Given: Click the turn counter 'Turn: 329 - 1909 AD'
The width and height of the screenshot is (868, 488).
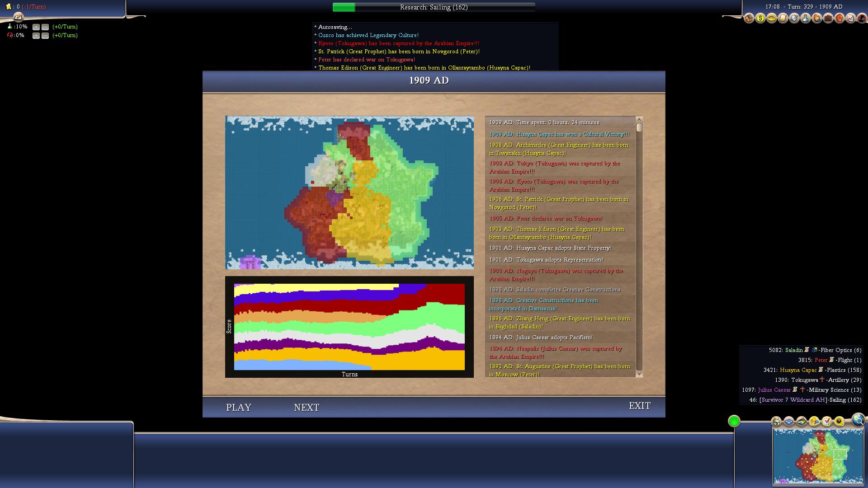Looking at the screenshot, I should click(814, 7).
